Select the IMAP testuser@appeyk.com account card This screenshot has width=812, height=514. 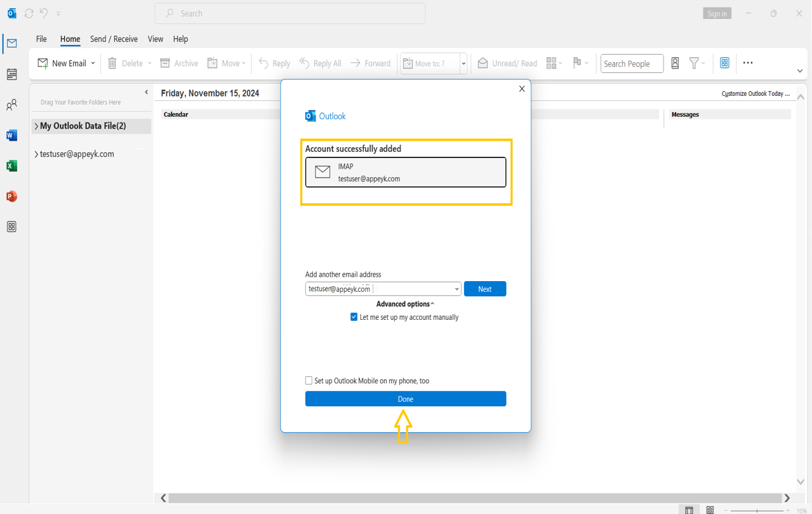pyautogui.click(x=406, y=173)
